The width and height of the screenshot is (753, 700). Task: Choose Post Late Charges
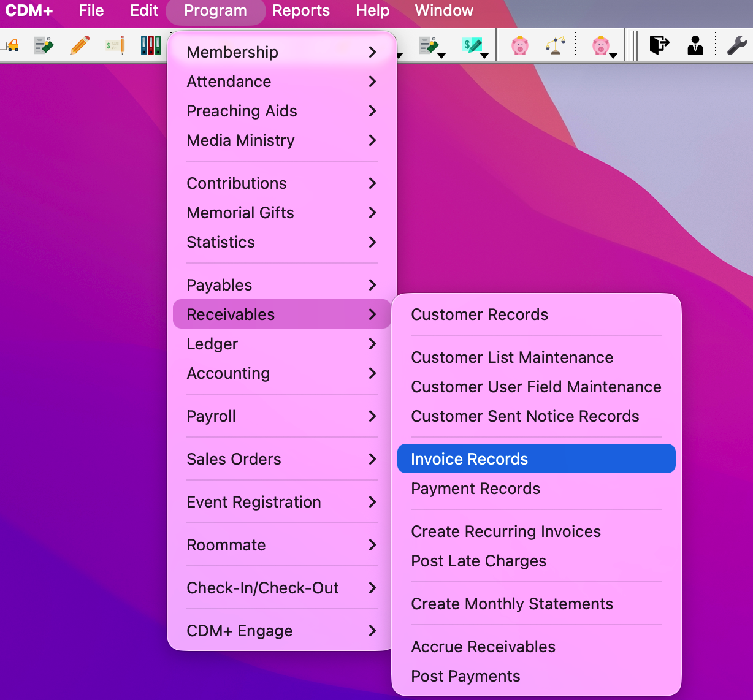tap(537, 561)
